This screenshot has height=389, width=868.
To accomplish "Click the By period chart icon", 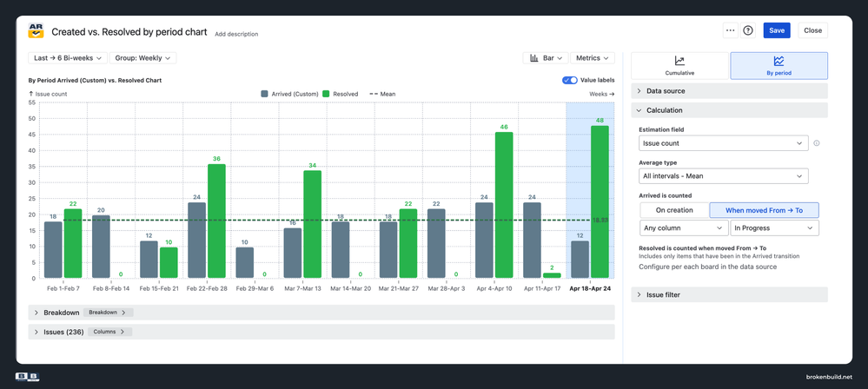I will (x=779, y=61).
